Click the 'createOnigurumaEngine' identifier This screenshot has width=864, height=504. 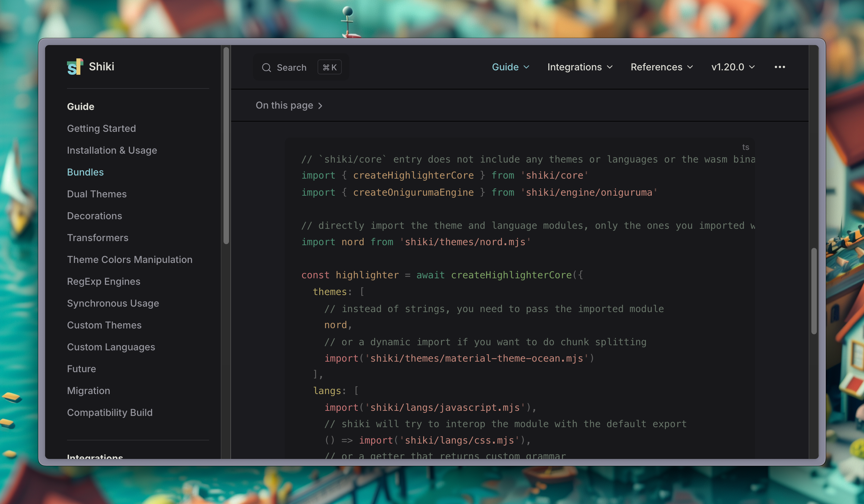[x=413, y=193]
